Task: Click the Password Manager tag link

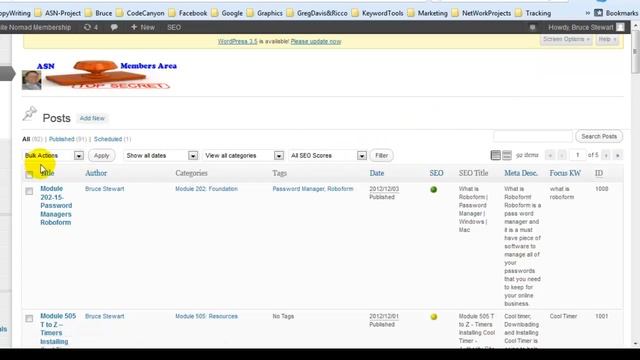Action: (298, 189)
